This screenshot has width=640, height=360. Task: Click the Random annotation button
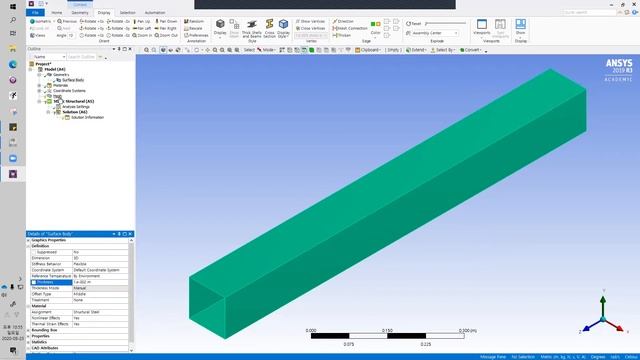[x=194, y=21]
